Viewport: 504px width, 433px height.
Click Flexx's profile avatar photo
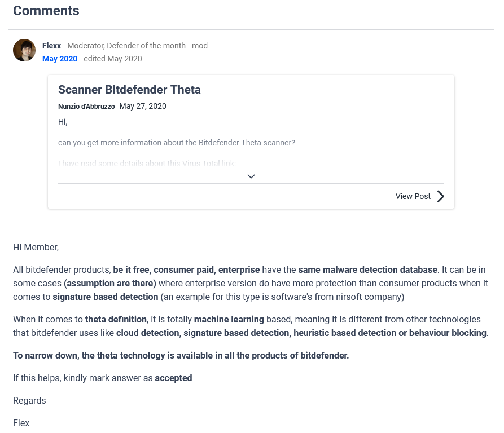click(x=24, y=50)
